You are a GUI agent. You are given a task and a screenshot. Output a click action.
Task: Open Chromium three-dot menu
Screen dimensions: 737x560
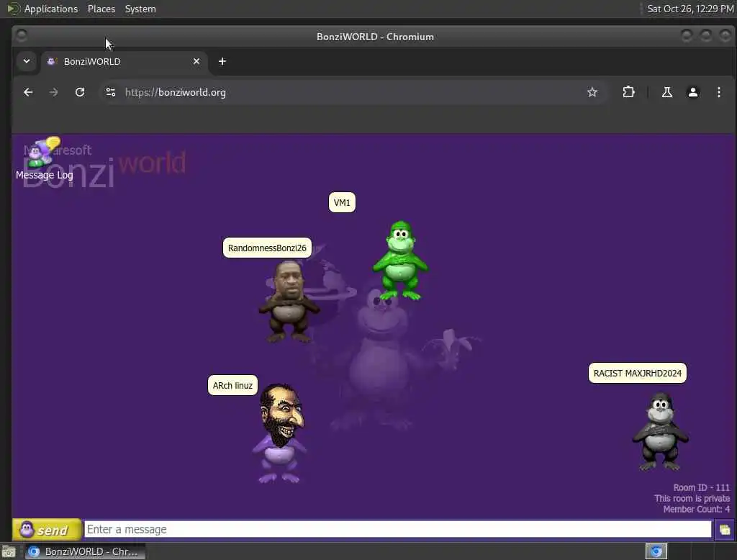pos(719,92)
